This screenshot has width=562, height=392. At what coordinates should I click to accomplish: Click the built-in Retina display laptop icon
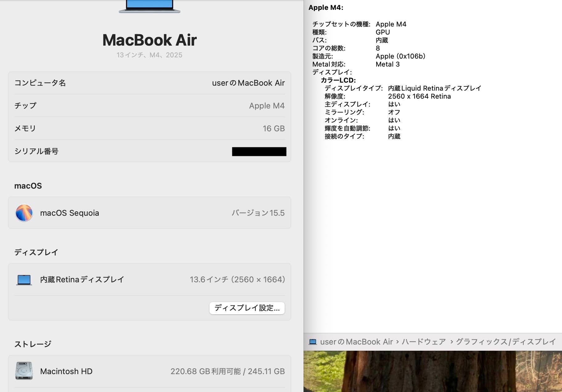[24, 280]
